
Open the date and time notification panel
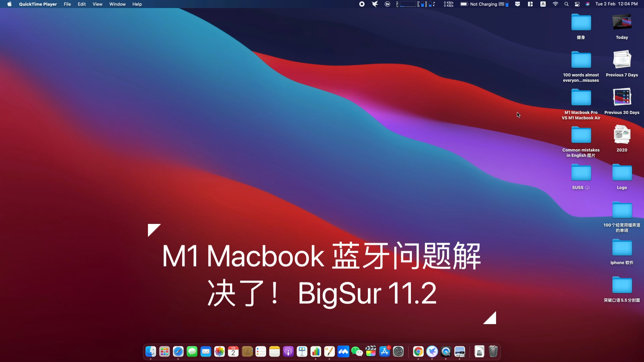pos(616,4)
